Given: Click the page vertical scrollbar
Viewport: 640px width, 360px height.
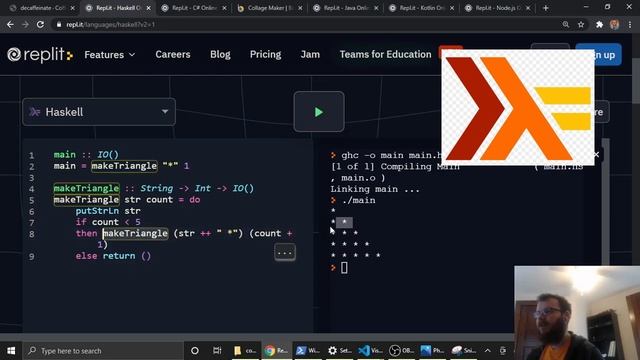Looking at the screenshot, I should tap(636, 82).
